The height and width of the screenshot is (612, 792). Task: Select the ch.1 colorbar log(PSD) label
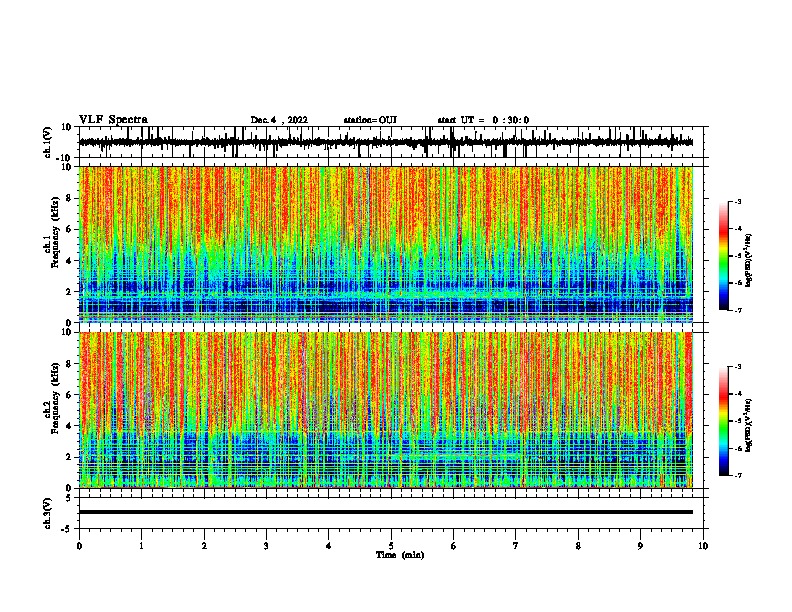(748, 260)
